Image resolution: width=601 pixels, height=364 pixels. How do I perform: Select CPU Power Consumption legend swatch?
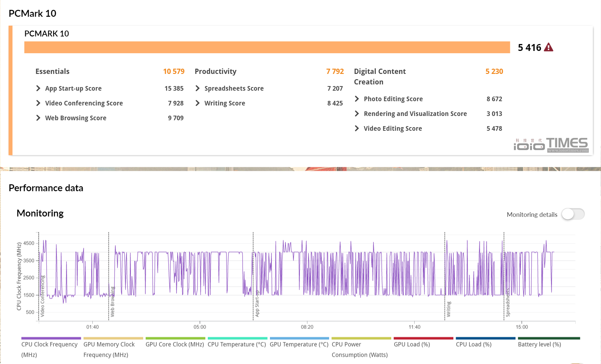361,338
